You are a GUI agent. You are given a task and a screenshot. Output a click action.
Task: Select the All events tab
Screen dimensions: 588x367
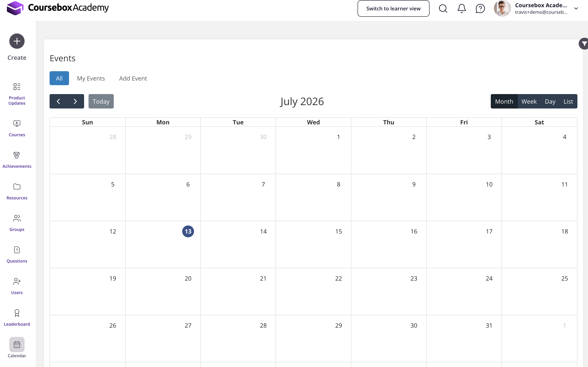pos(59,78)
